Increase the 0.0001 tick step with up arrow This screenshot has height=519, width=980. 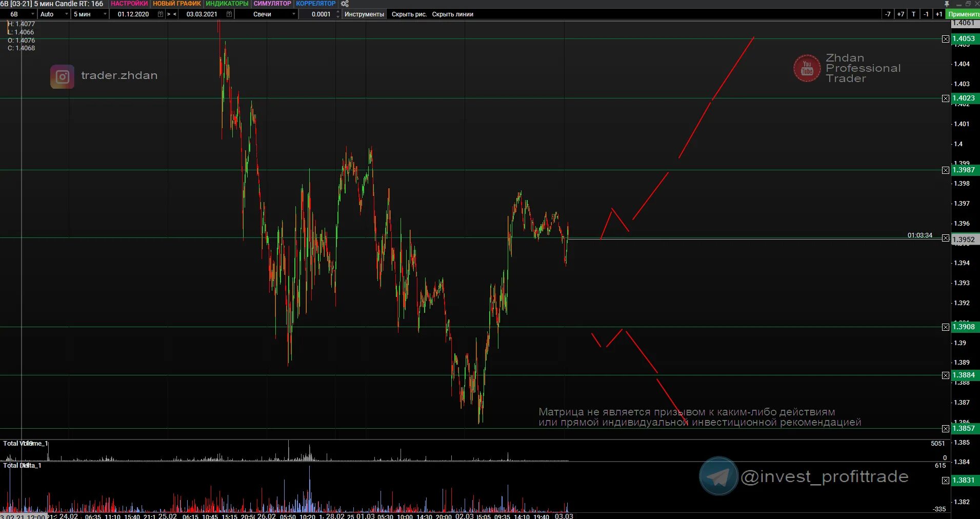[x=337, y=12]
